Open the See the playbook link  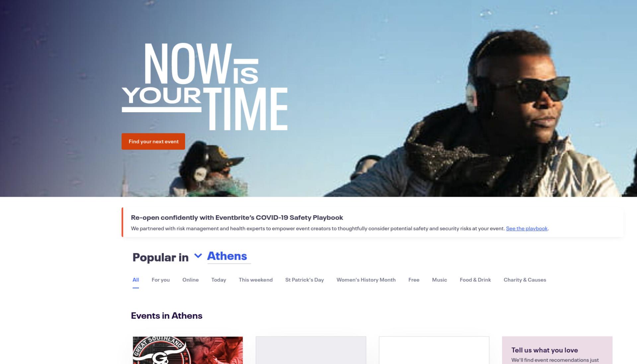point(527,228)
